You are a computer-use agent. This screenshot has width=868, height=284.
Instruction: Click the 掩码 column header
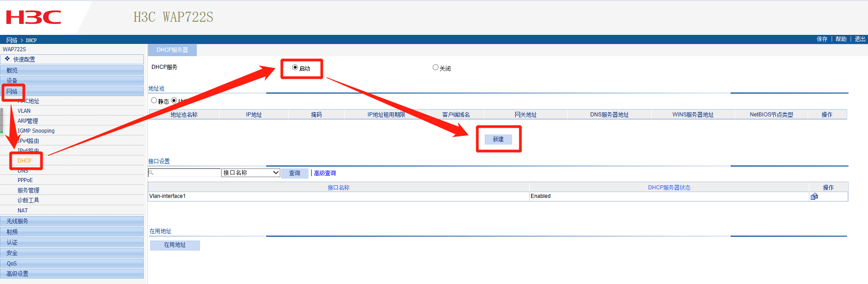317,115
